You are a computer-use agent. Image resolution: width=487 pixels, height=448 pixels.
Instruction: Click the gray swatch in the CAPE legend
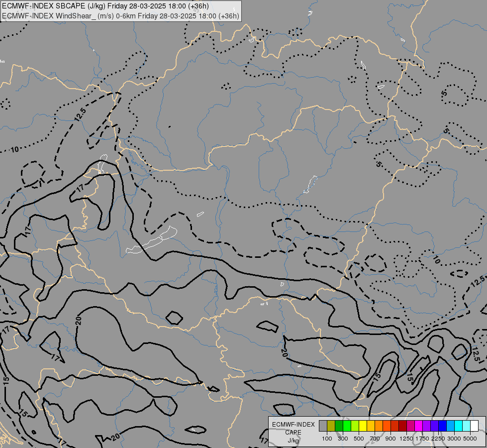[x=323, y=426]
